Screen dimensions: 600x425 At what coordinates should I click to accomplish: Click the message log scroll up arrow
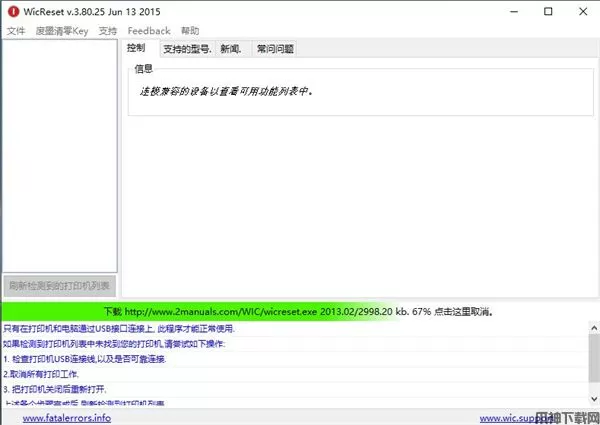tap(594, 327)
